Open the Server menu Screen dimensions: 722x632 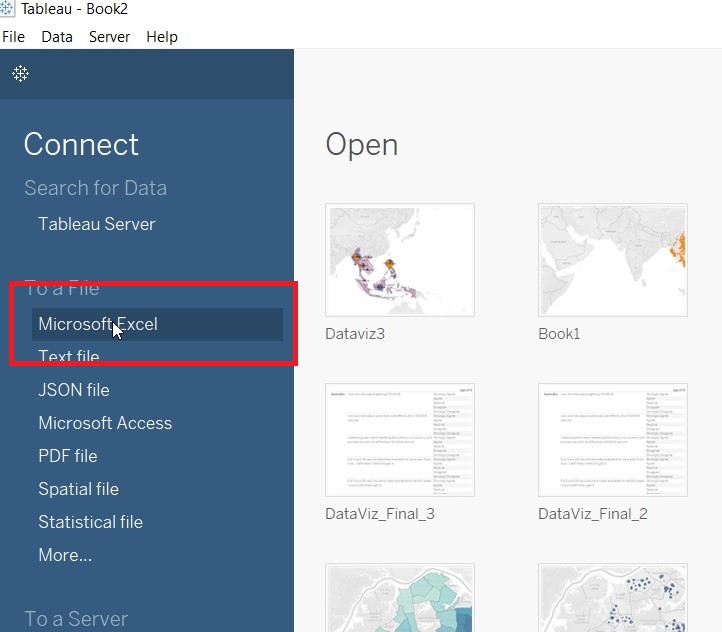109,37
